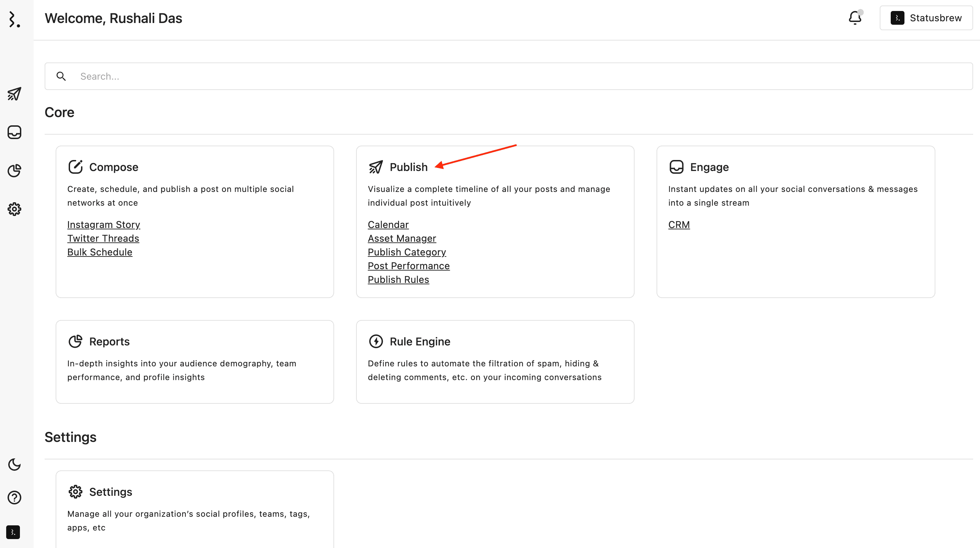Open CRM link

point(679,225)
